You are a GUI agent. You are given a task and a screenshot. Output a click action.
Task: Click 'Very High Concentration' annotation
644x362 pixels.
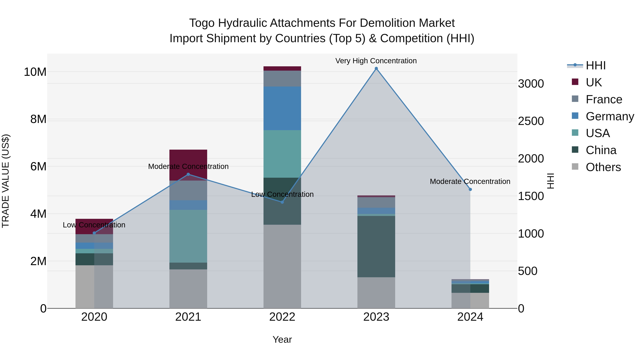[376, 61]
